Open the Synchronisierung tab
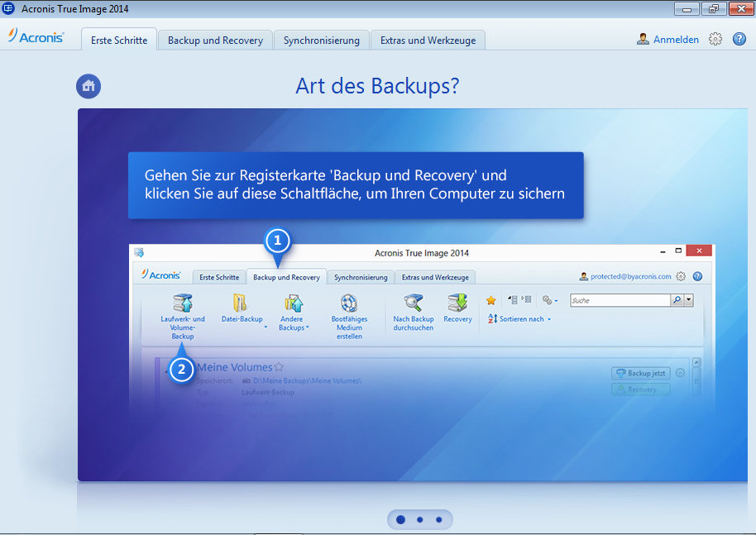Image resolution: width=756 pixels, height=535 pixels. pyautogui.click(x=321, y=40)
